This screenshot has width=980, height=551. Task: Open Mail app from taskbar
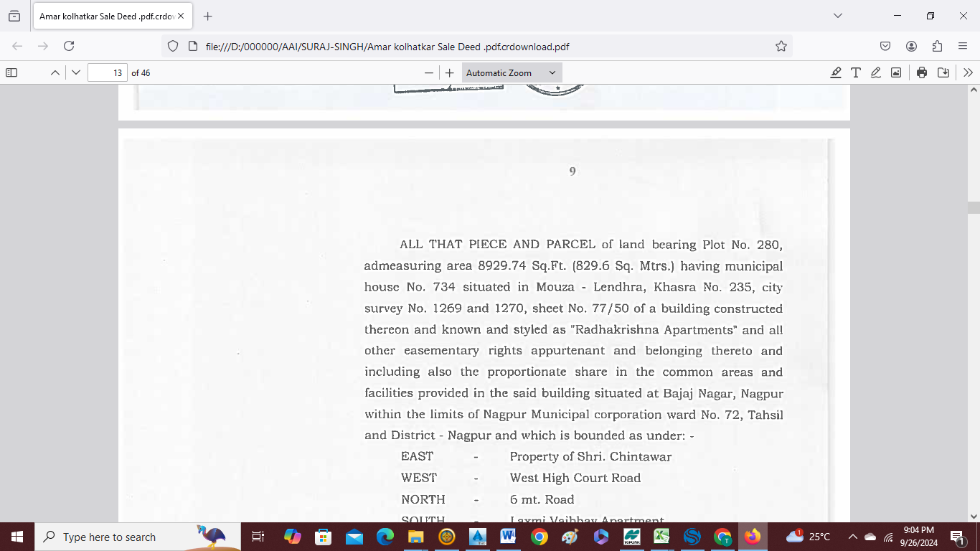point(354,537)
